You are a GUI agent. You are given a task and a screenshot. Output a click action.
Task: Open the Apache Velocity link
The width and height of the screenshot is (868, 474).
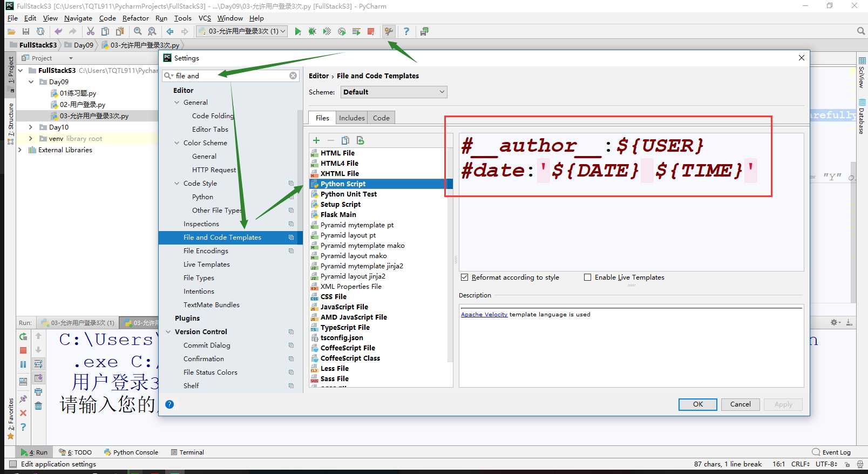484,315
